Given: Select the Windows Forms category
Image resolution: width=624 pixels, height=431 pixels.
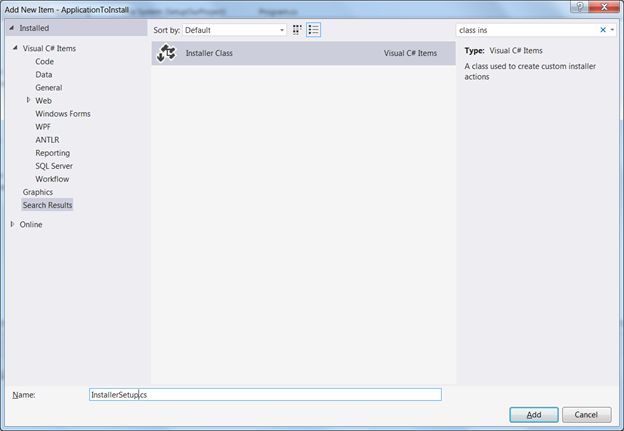Looking at the screenshot, I should (x=63, y=114).
